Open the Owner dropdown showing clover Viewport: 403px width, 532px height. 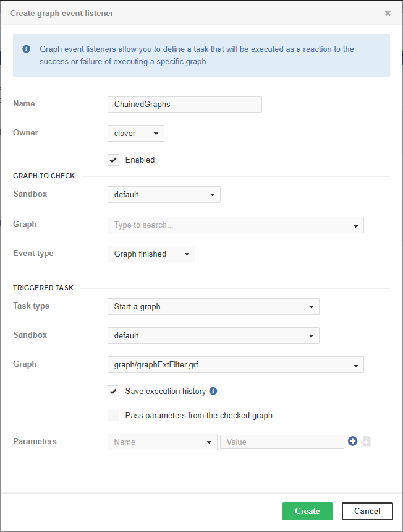pos(136,133)
